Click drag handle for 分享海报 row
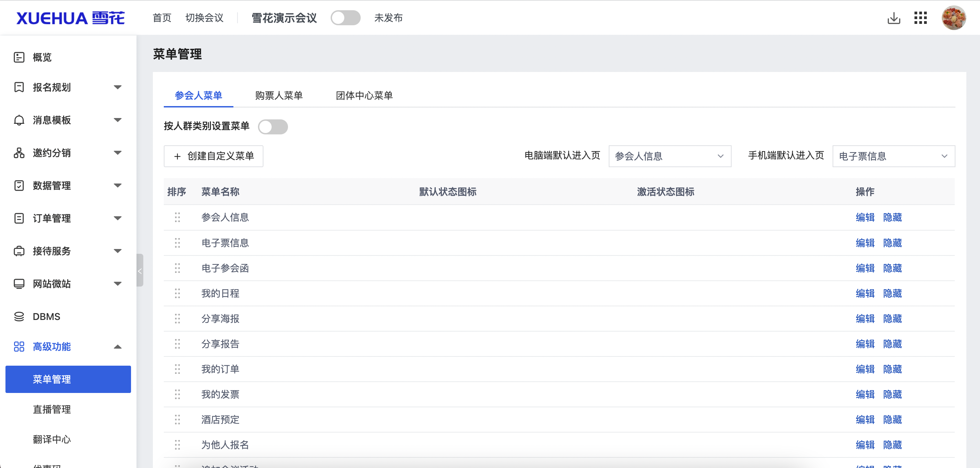This screenshot has width=980, height=468. coord(177,319)
